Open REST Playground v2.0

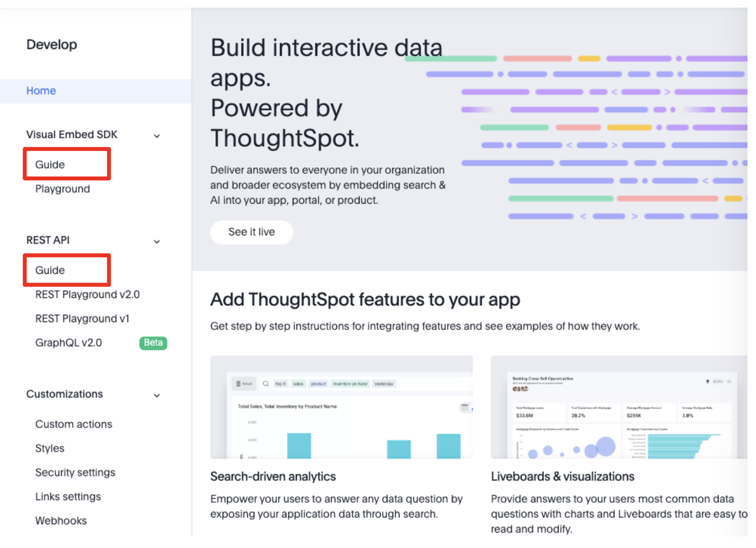click(x=87, y=294)
